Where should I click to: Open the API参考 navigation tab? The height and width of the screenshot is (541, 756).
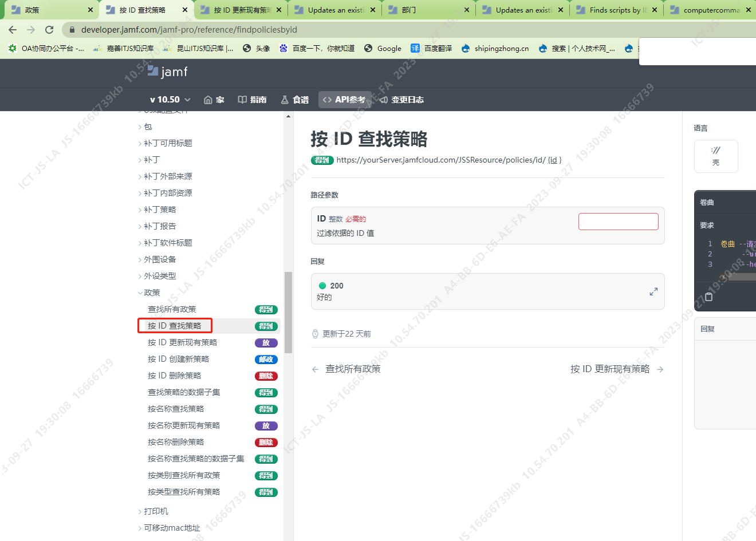(344, 100)
